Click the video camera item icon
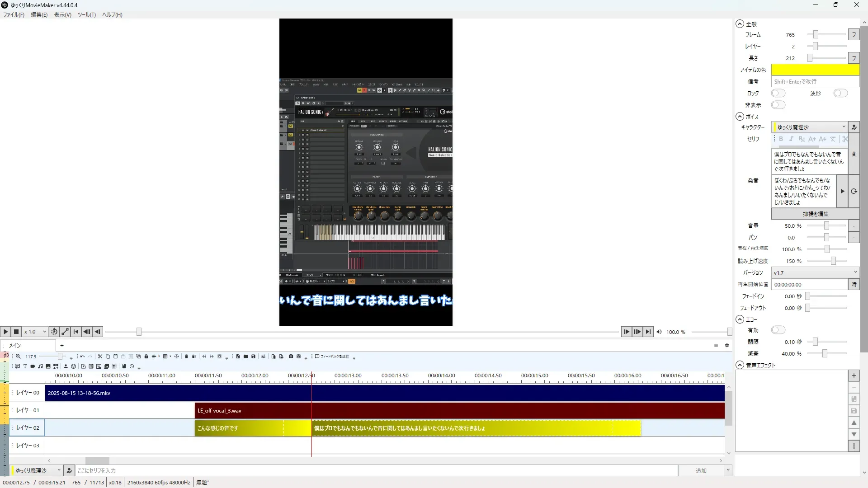 (x=33, y=366)
